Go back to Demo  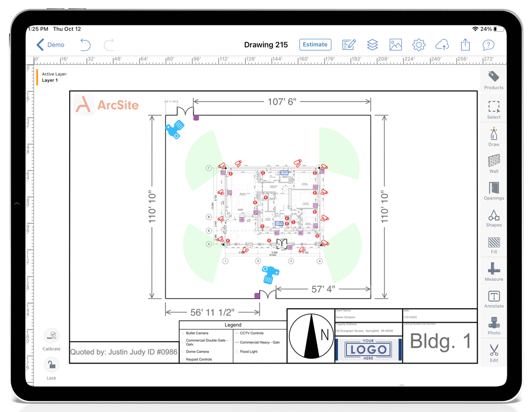[x=51, y=45]
